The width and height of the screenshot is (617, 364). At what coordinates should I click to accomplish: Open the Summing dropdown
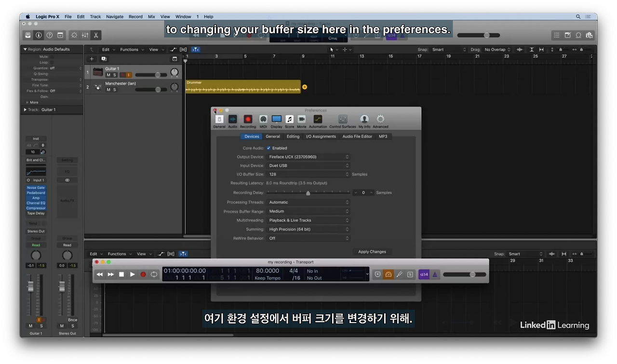point(308,230)
